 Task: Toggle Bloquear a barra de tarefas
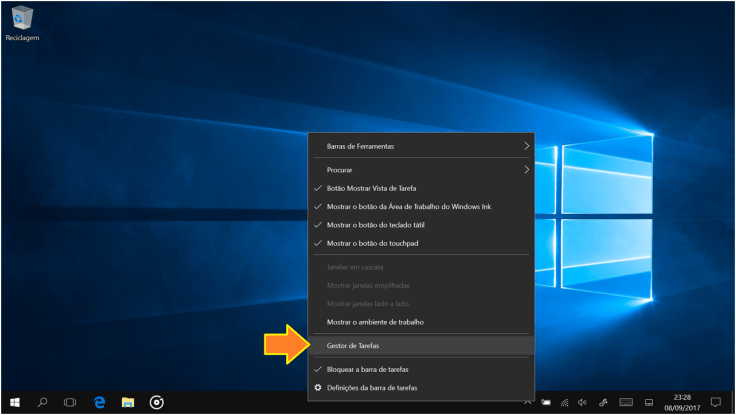click(367, 369)
